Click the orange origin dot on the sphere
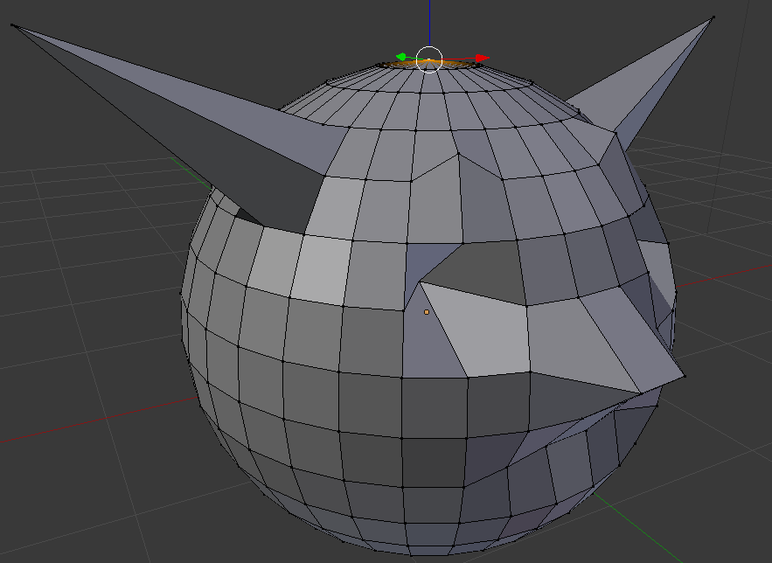Viewport: 772px width, 563px height. (x=426, y=312)
